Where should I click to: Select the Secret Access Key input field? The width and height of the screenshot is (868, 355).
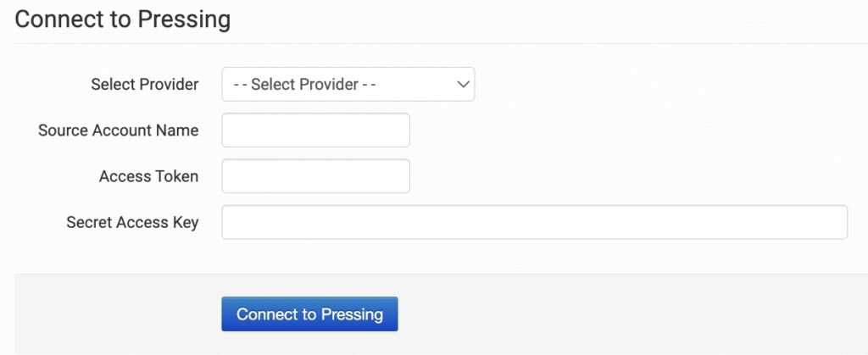534,222
